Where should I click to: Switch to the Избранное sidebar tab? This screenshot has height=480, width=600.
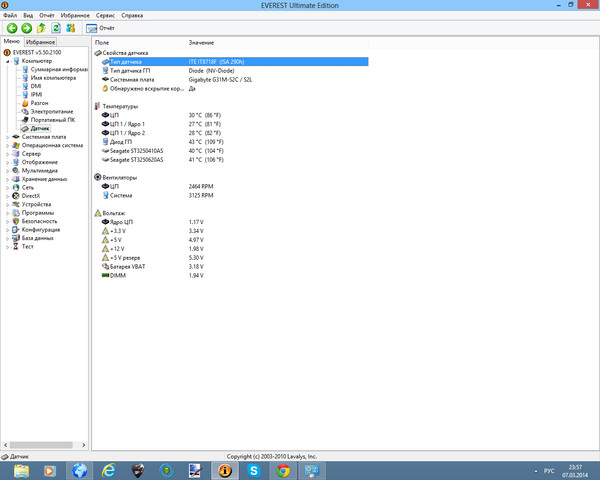coord(41,42)
